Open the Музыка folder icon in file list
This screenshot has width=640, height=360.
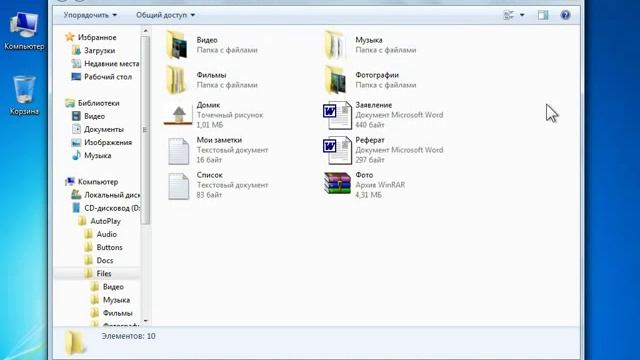[x=336, y=45]
